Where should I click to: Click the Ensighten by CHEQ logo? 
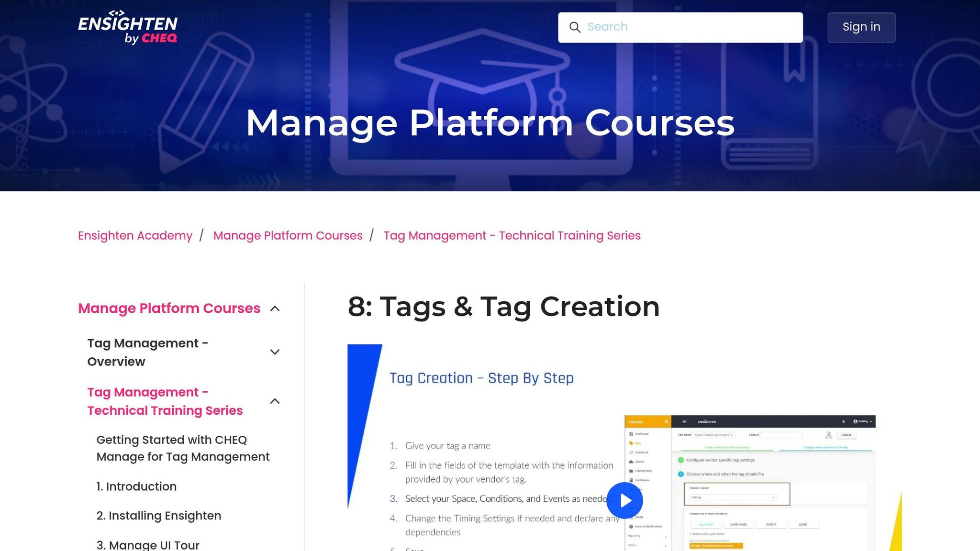[128, 27]
